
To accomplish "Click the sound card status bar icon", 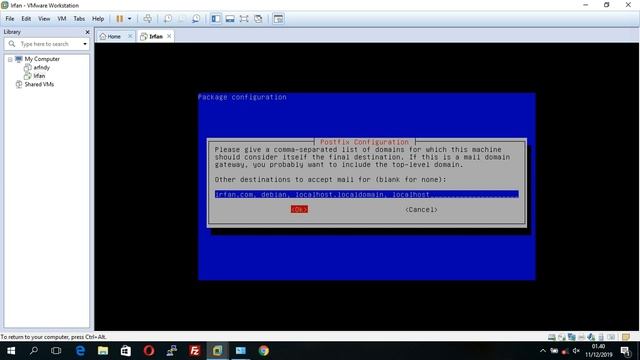I will [591, 337].
